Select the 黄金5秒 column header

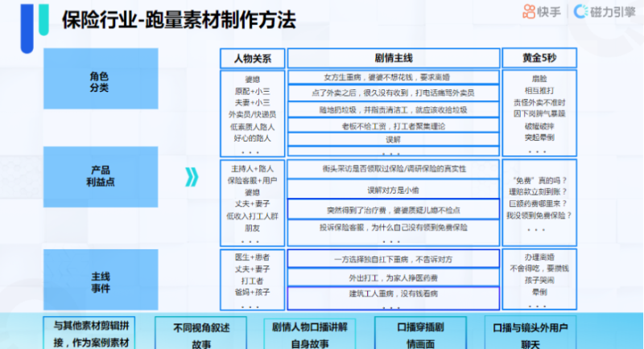tap(539, 58)
